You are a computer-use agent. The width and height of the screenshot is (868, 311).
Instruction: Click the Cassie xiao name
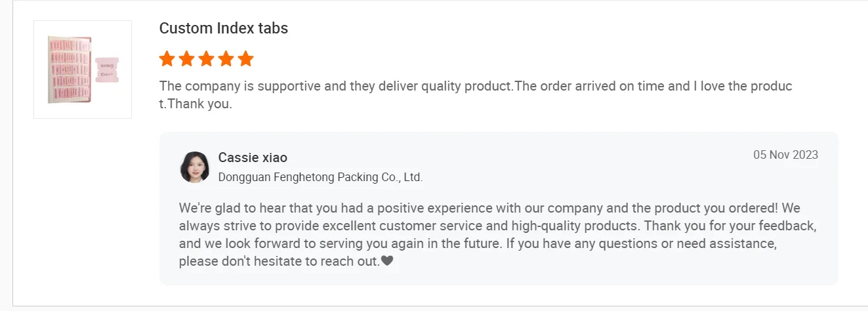click(253, 157)
